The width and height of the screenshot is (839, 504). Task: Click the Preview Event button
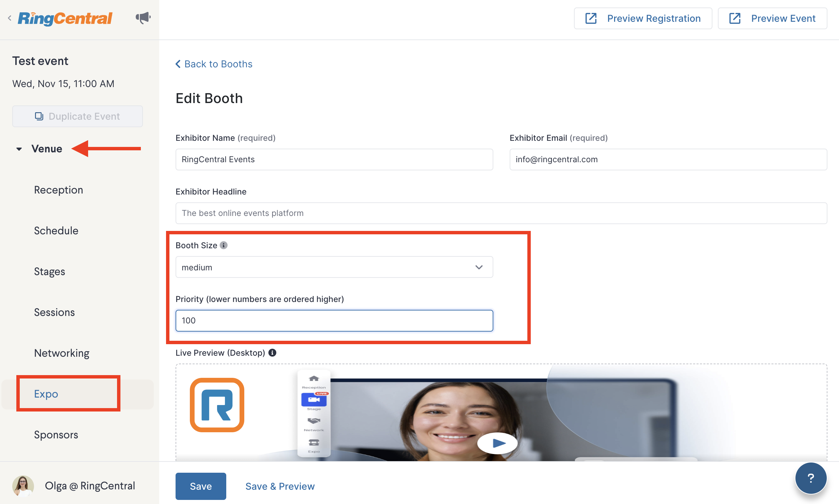point(772,18)
